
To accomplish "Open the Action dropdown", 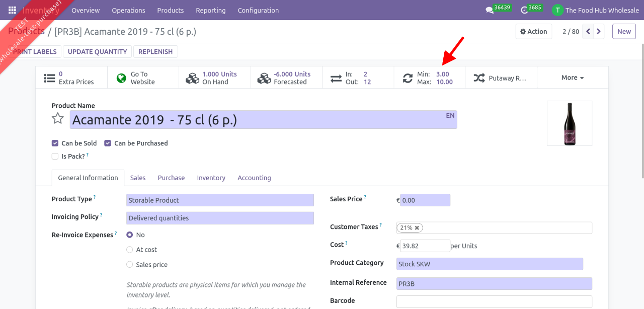I will click(534, 31).
